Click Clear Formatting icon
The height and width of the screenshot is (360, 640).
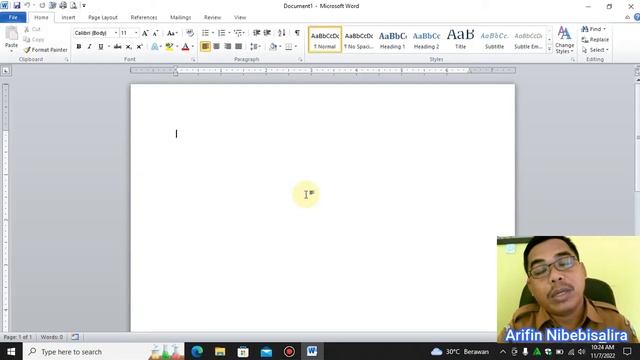pyautogui.click(x=190, y=33)
